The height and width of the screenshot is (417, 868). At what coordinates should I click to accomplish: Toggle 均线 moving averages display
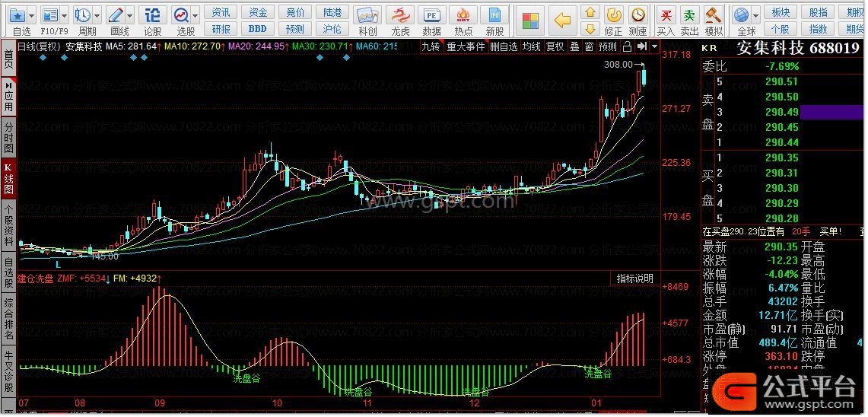tap(531, 46)
